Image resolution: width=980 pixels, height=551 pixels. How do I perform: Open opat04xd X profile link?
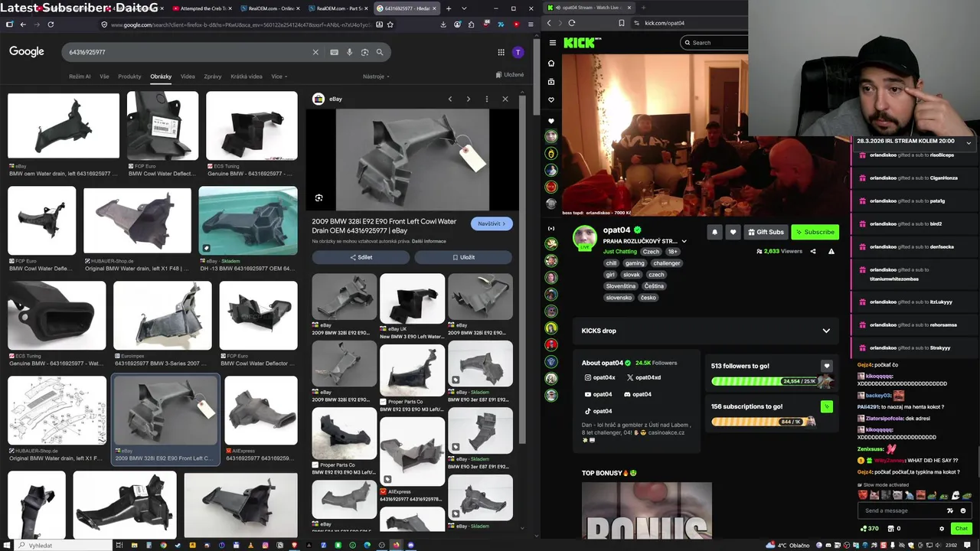[x=644, y=377]
